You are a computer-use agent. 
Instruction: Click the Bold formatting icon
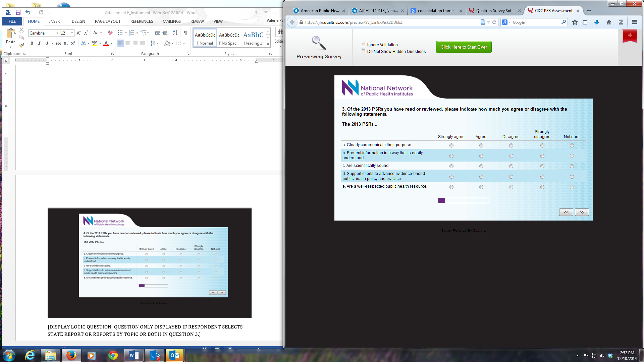tap(32, 43)
